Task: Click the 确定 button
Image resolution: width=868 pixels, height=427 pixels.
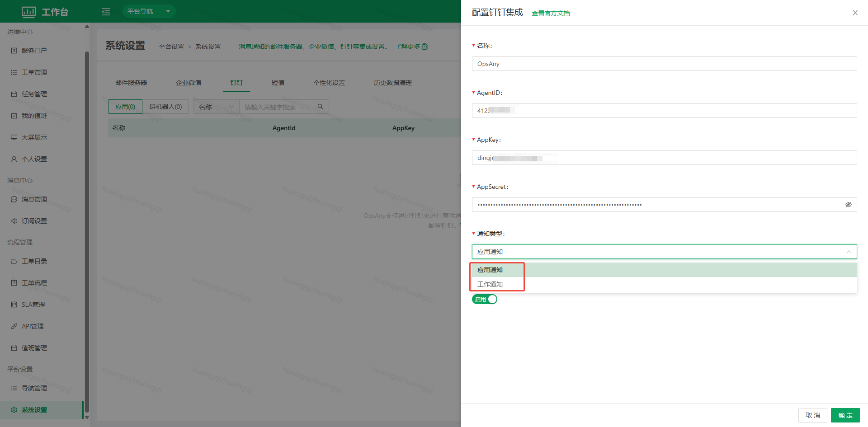Action: click(845, 415)
